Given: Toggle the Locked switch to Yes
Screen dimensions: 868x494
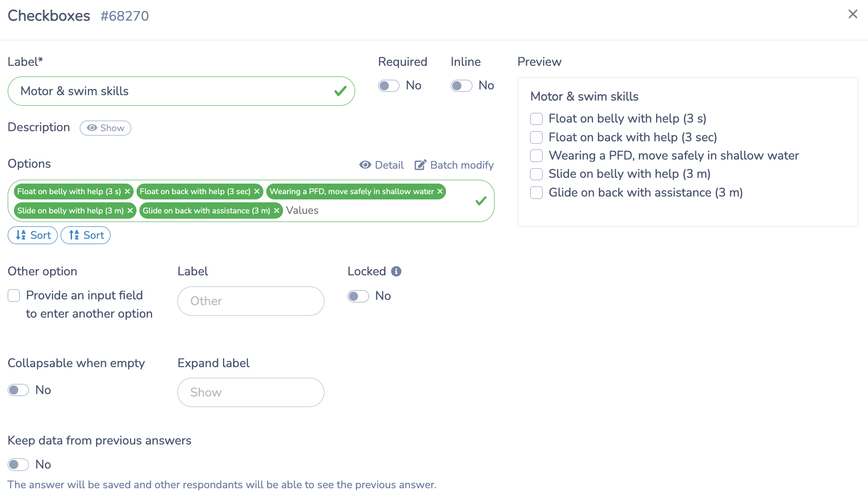Looking at the screenshot, I should (x=358, y=296).
